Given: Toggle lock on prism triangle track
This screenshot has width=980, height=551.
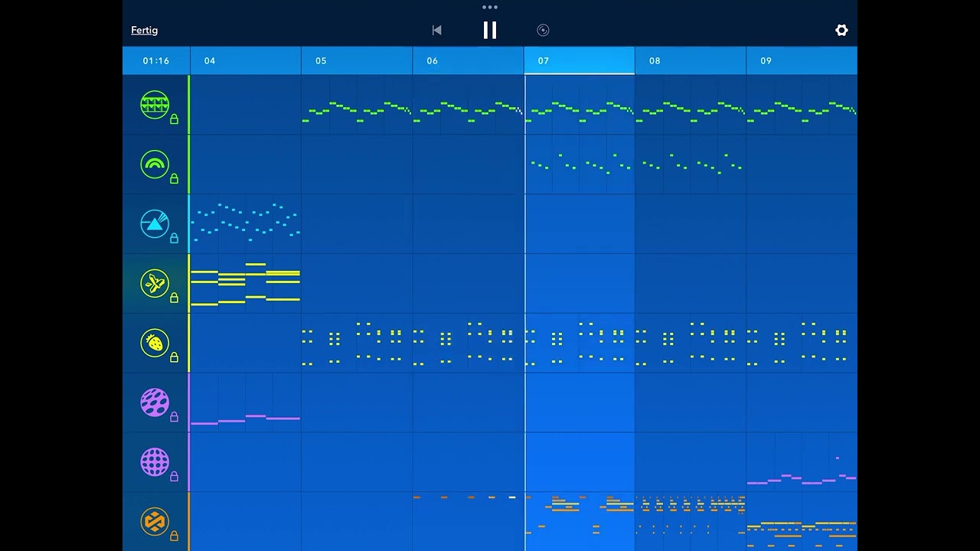Looking at the screenshot, I should pos(174,239).
